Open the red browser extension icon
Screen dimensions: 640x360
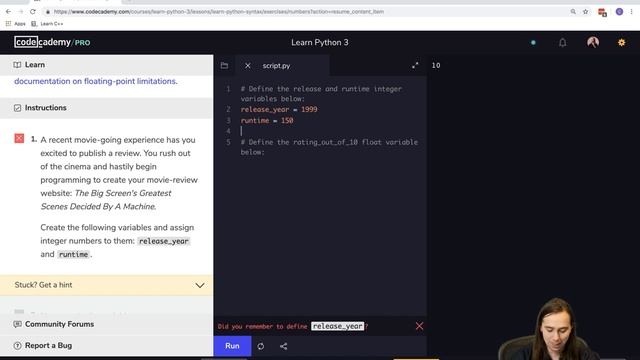tap(602, 12)
